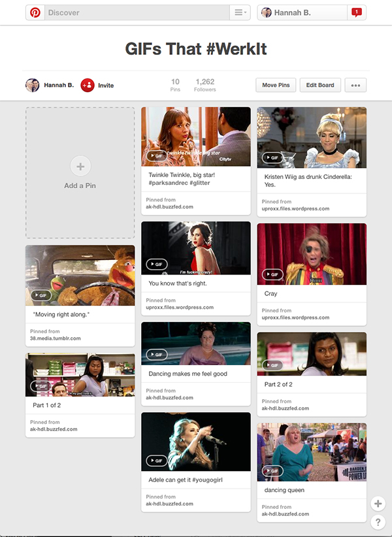Play GIF on 'You know that's right' pin
The width and height of the screenshot is (392, 537).
pyautogui.click(x=156, y=265)
